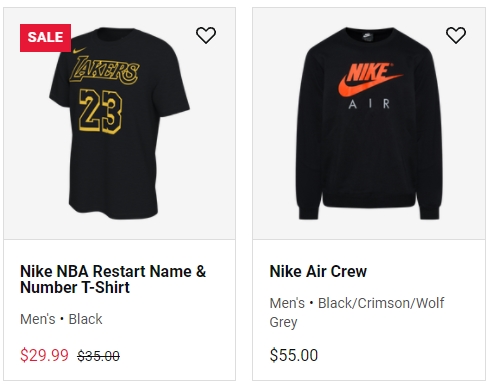Click the yellow Lakers wordmark on the shirt

(x=104, y=70)
